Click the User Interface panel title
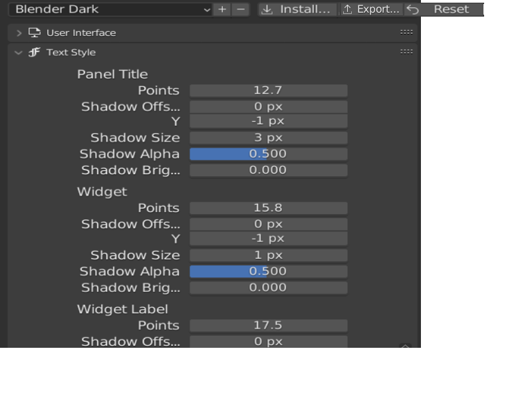The width and height of the screenshot is (532, 399). 81,33
